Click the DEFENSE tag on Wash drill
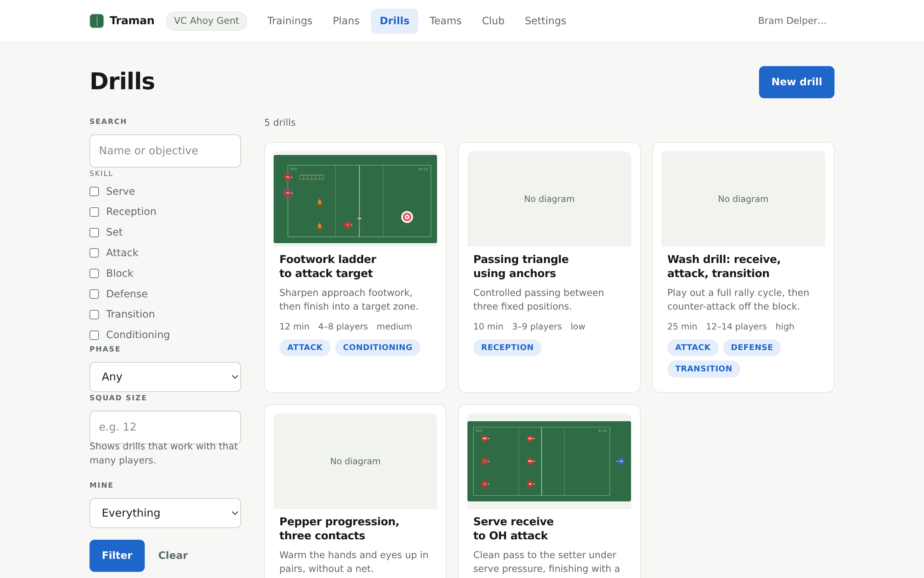 pos(751,348)
